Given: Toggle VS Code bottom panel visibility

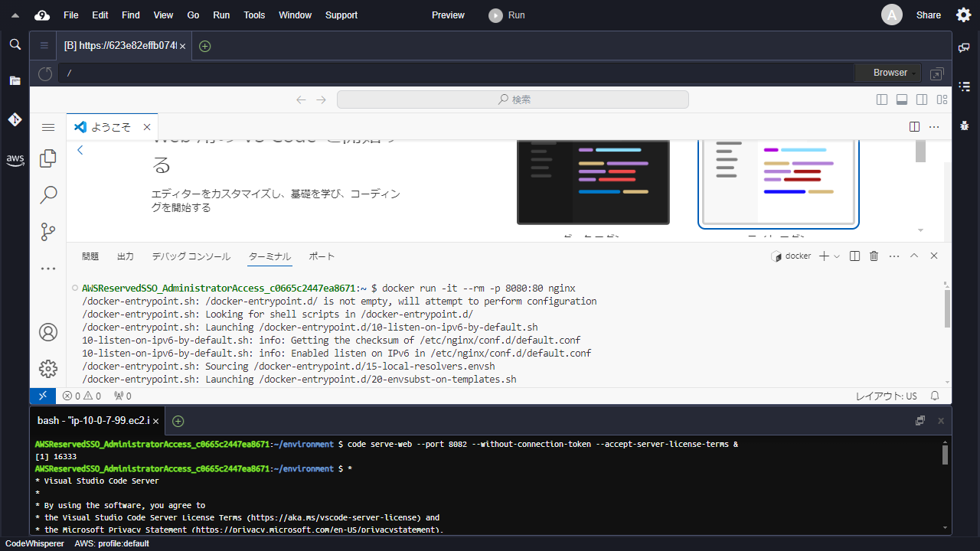Looking at the screenshot, I should [x=902, y=99].
